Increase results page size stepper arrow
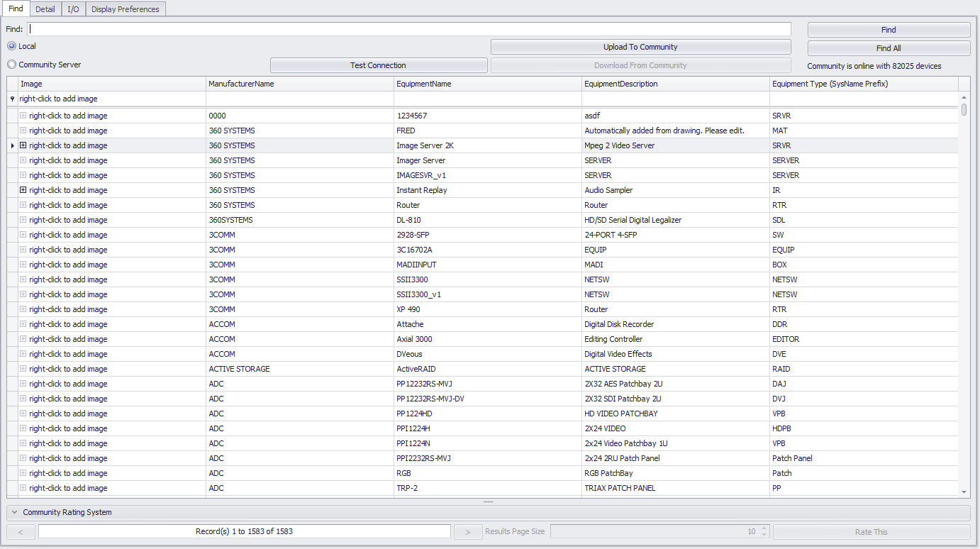The image size is (980, 549). (x=764, y=528)
